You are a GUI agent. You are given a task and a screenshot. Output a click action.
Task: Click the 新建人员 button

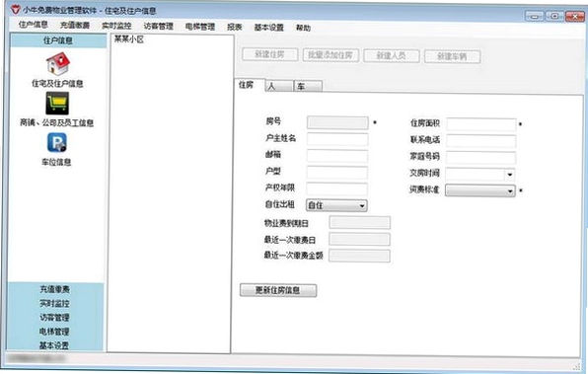392,56
